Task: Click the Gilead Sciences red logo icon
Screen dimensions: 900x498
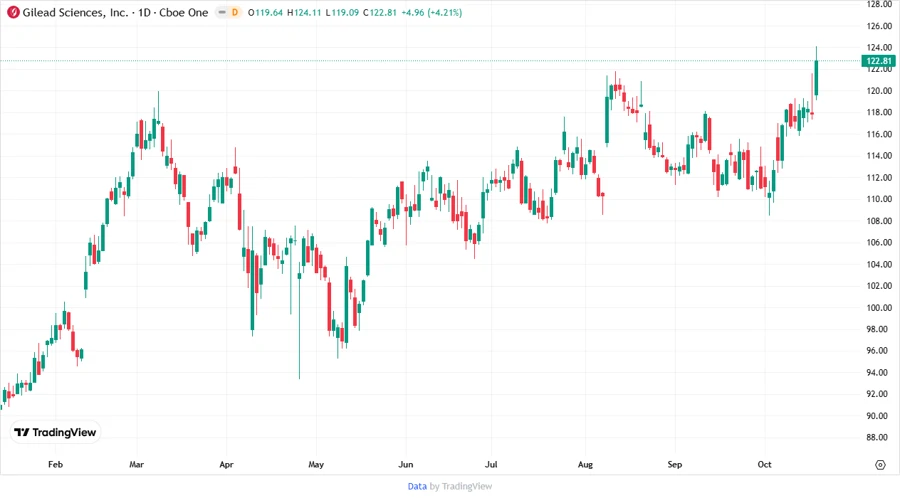Action: point(13,13)
